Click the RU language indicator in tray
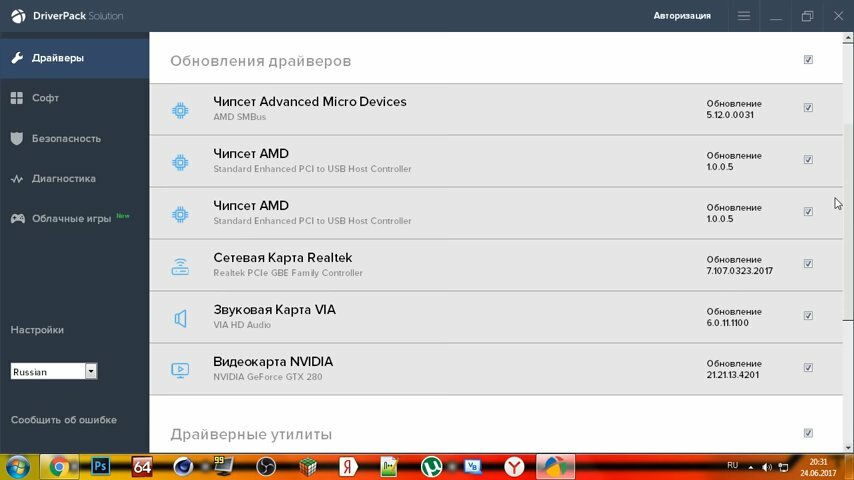This screenshot has height=480, width=854. pyautogui.click(x=733, y=465)
